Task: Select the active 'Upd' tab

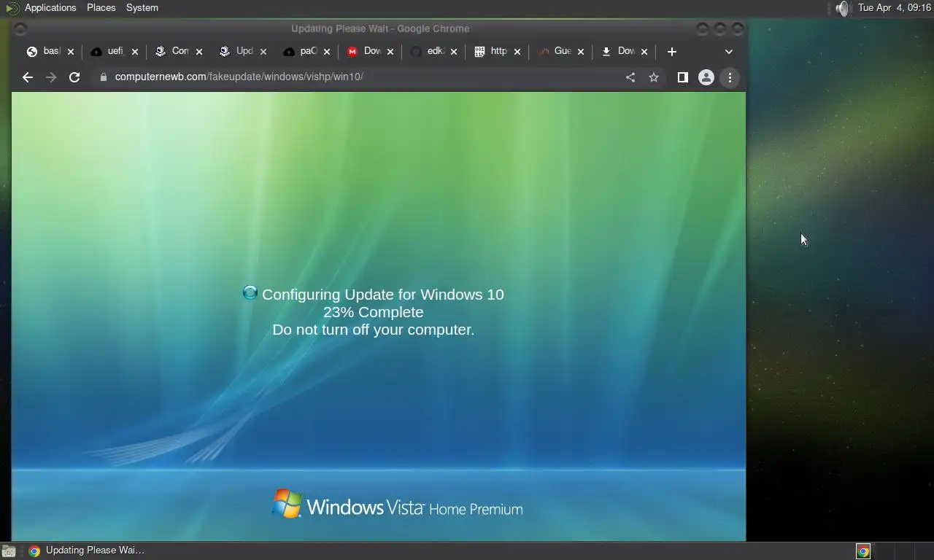Action: [x=244, y=52]
